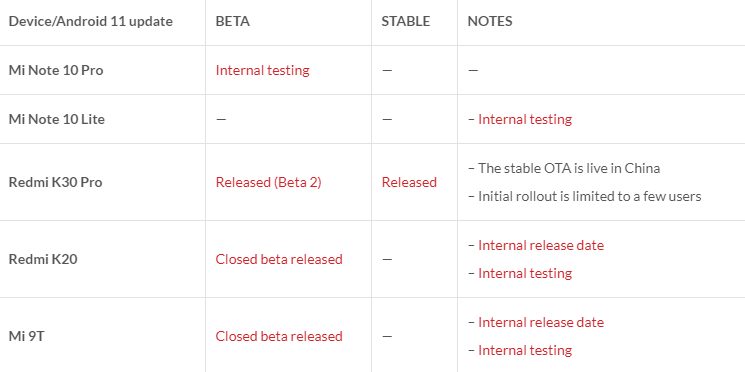Select the BETA column header

click(288, 23)
